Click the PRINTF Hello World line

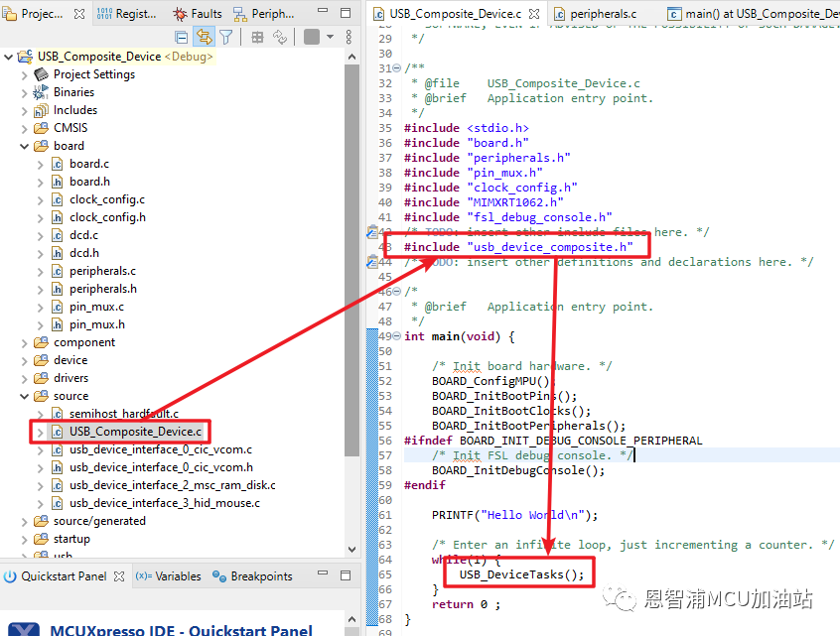514,515
